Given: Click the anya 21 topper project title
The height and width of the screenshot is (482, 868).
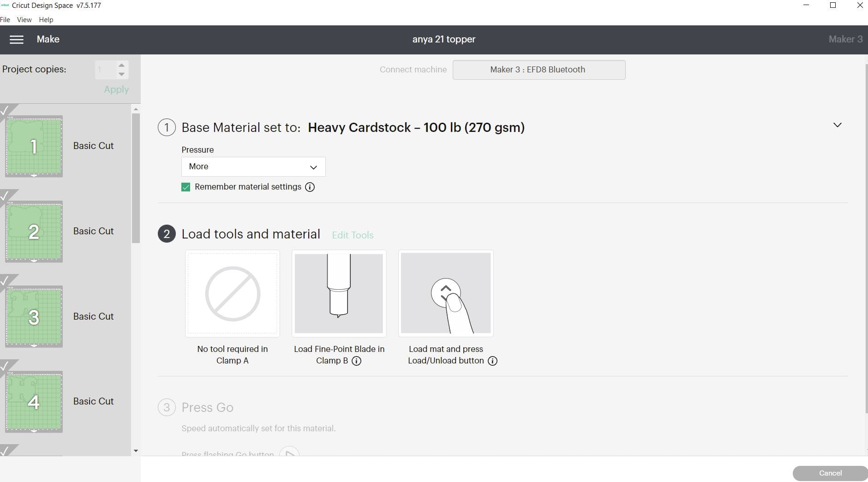Looking at the screenshot, I should point(444,39).
